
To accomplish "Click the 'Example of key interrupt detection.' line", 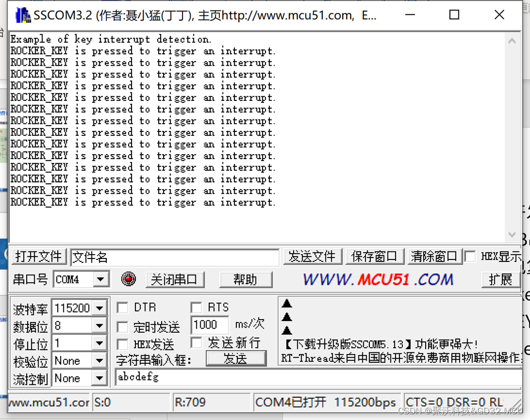I will (x=111, y=39).
